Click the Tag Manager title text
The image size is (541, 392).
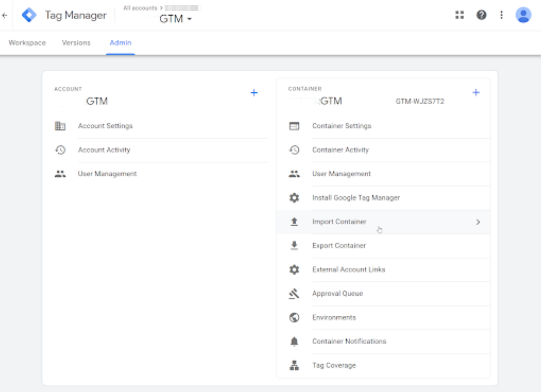(x=76, y=15)
